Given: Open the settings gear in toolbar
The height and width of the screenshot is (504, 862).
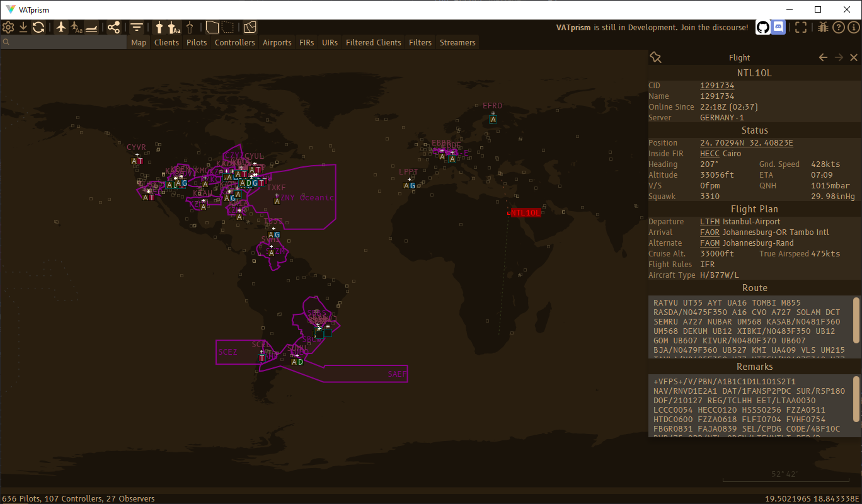Looking at the screenshot, I should 8,27.
